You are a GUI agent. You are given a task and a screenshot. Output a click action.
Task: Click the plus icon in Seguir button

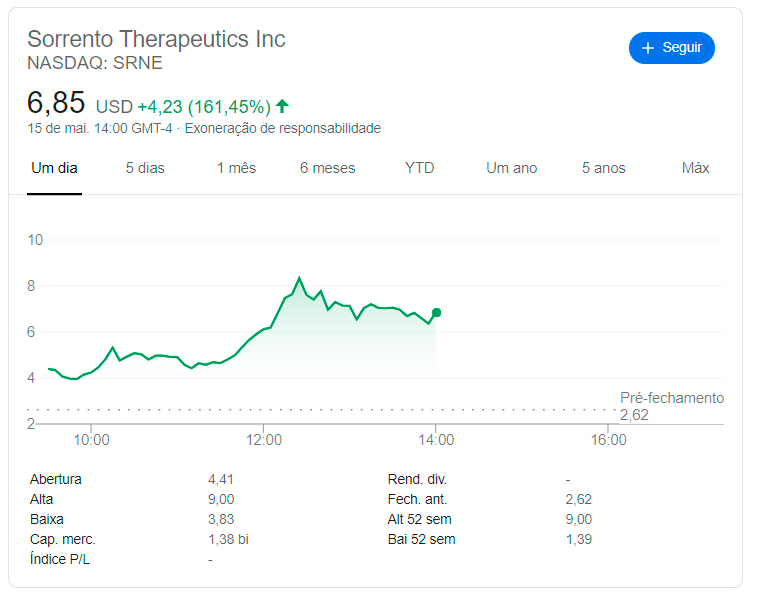[x=648, y=48]
